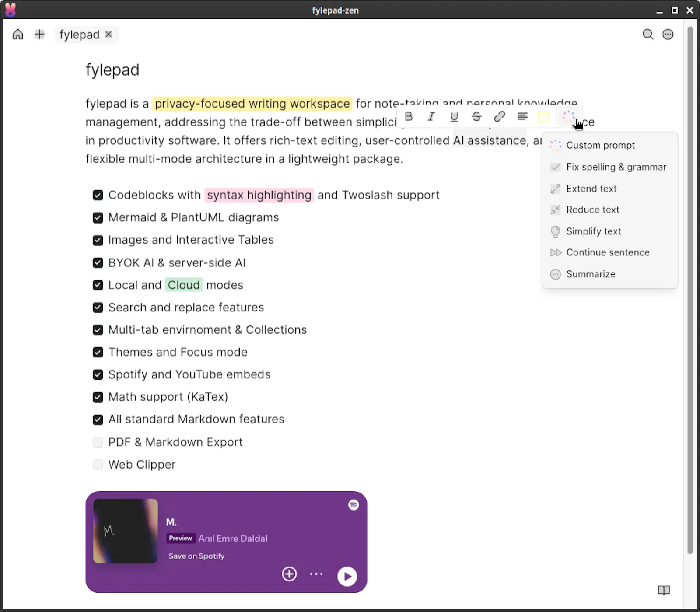This screenshot has width=700, height=612.
Task: Uncheck BYOK AI & server-side AI
Action: (x=98, y=262)
